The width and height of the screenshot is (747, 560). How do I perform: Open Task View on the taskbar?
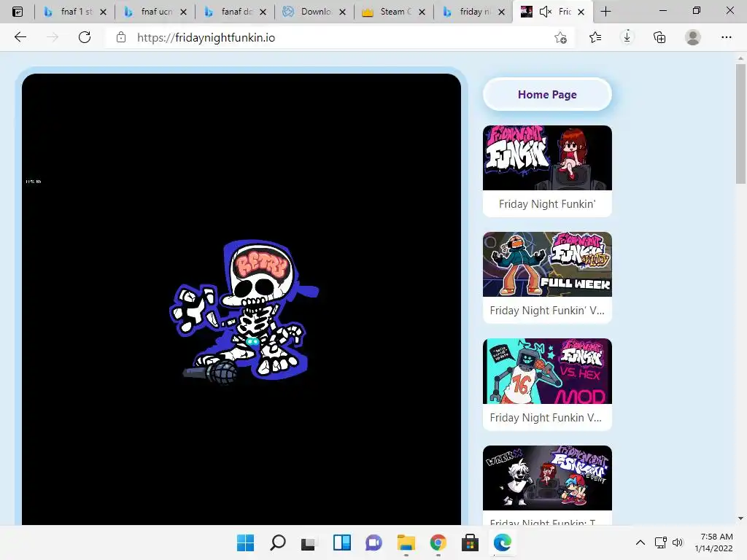point(309,542)
